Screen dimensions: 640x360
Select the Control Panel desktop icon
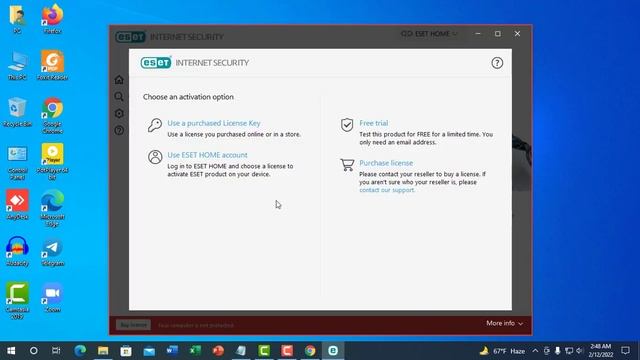point(17,162)
